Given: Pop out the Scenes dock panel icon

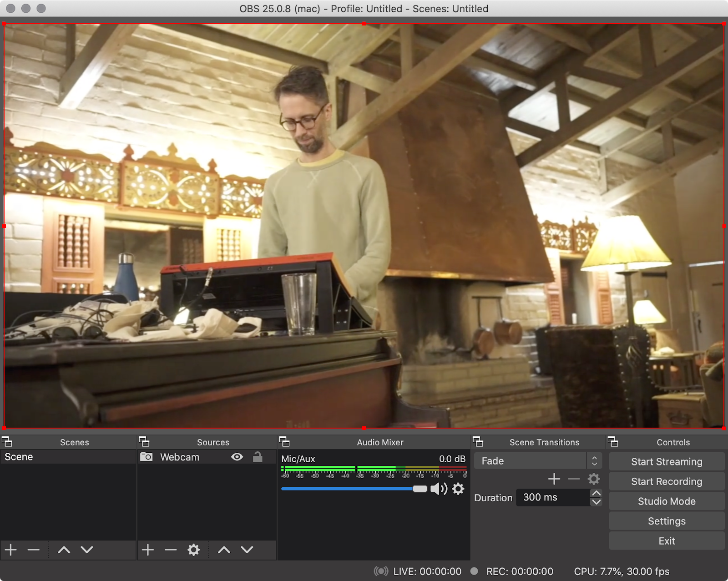Looking at the screenshot, I should 7,442.
